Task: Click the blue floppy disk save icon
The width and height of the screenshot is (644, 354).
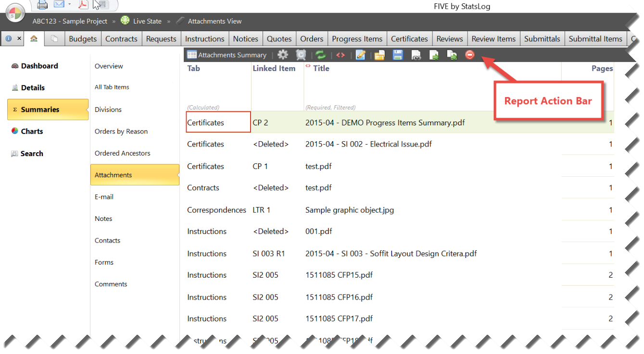Action: click(398, 55)
